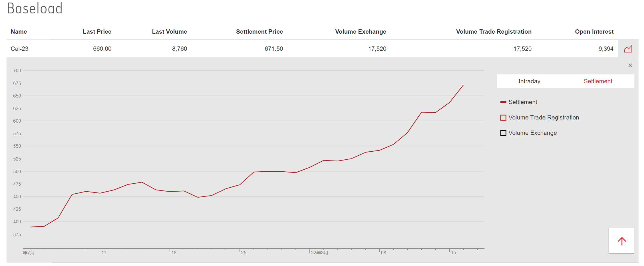Click the Open Interest column header
The height and width of the screenshot is (266, 644).
594,32
